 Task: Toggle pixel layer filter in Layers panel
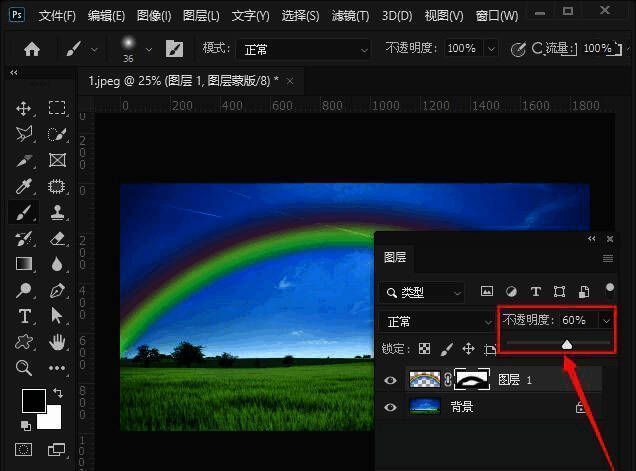tap(487, 291)
